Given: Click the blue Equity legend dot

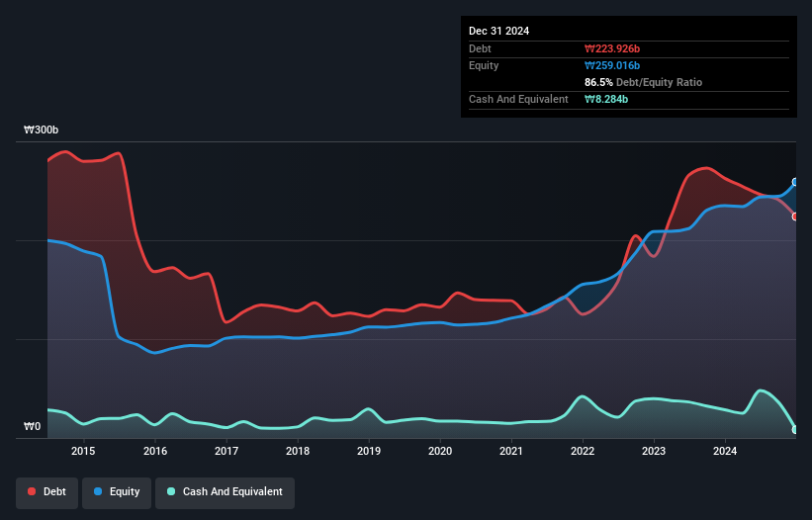Looking at the screenshot, I should 98,491.
